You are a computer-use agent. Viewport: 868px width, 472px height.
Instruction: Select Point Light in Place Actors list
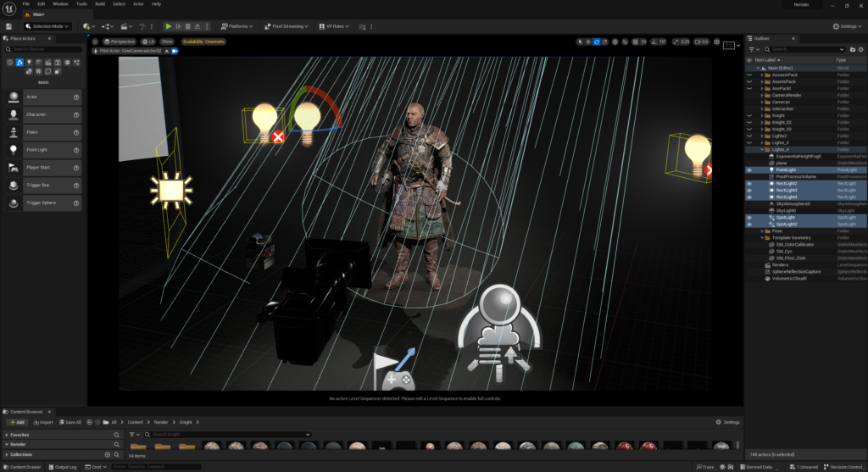[x=43, y=150]
